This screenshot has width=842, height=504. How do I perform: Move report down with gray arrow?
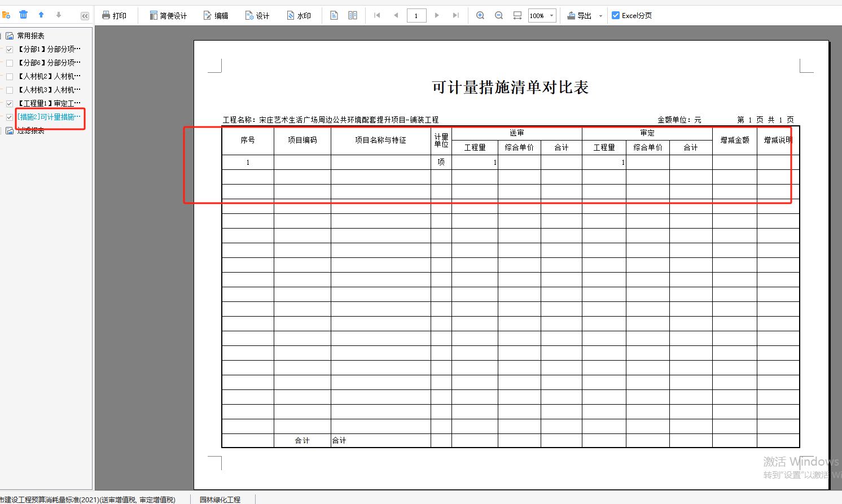coord(58,15)
